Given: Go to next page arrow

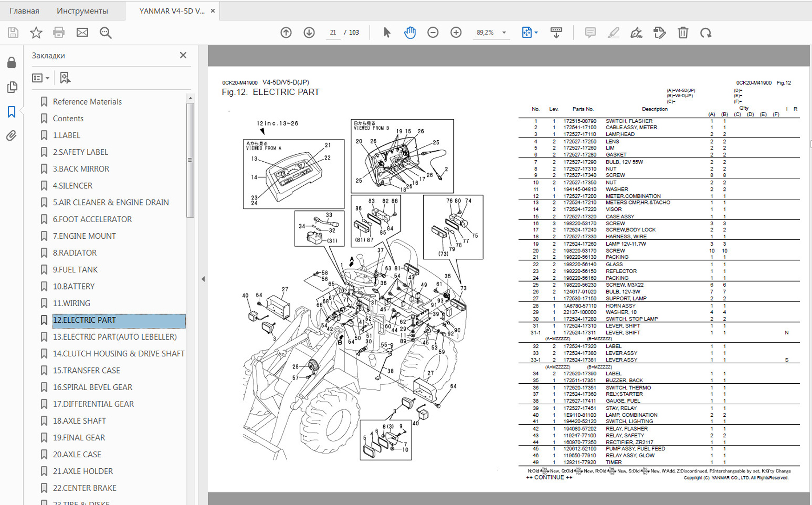Looking at the screenshot, I should tap(309, 33).
